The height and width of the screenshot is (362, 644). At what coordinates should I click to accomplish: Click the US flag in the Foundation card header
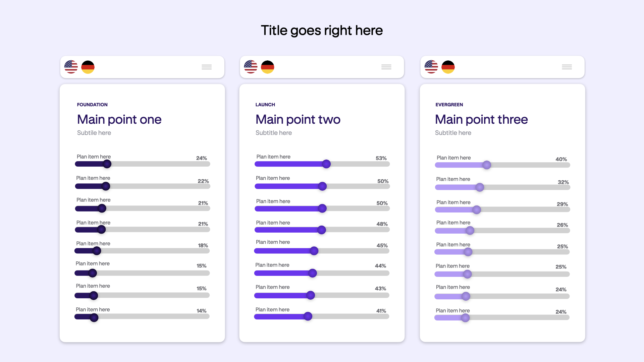71,67
